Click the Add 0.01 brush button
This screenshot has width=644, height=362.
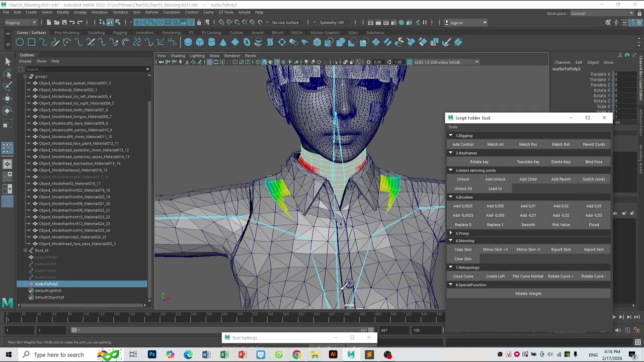(x=528, y=206)
